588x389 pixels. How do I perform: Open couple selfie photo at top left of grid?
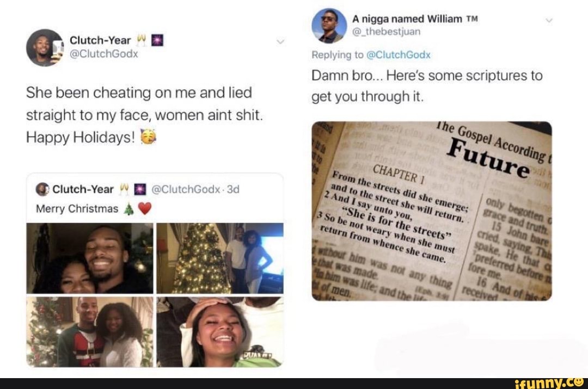(90, 258)
